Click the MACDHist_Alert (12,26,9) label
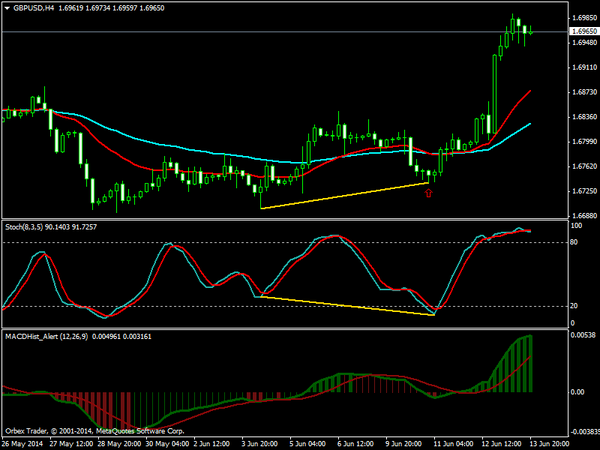This screenshot has height=450, width=600. click(x=46, y=336)
